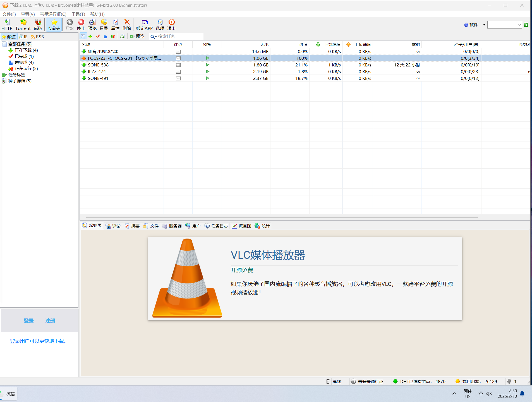Open the 文件 bottom tab
This screenshot has width=532, height=402.
[151, 226]
